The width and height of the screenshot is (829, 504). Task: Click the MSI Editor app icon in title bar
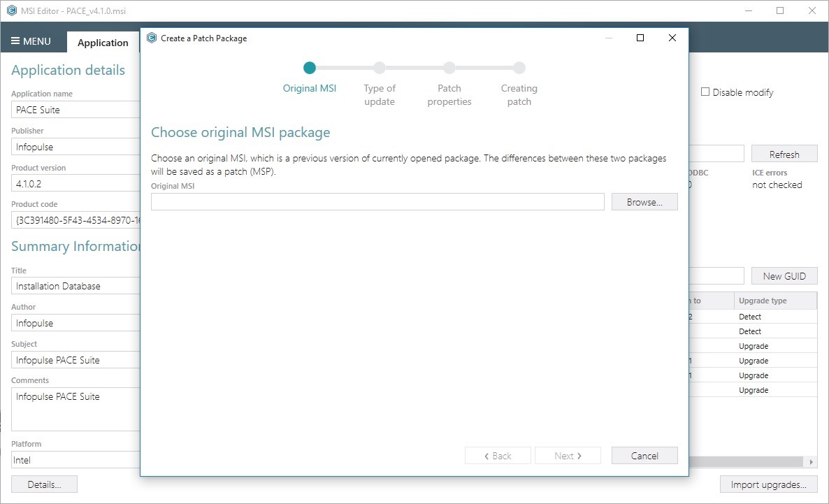12,10
